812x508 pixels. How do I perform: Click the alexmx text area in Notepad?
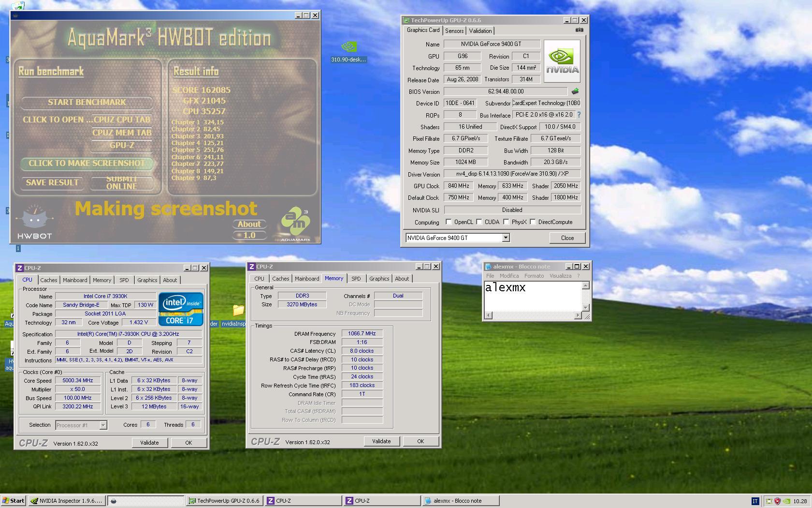pos(533,296)
